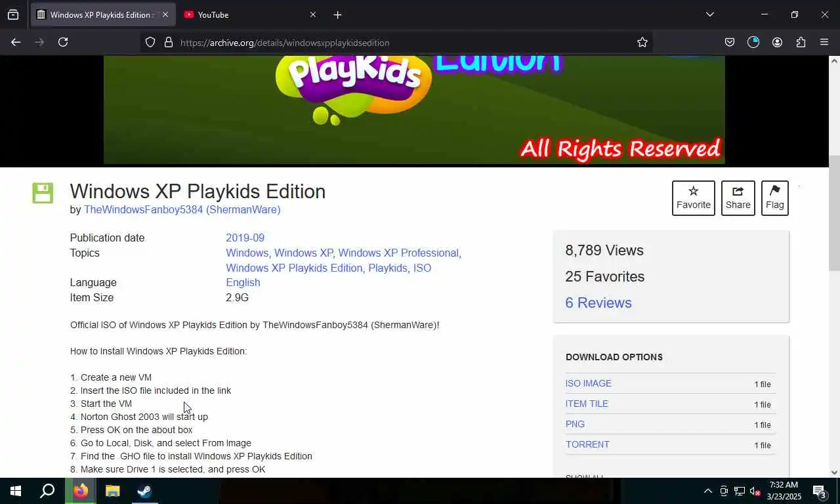Open the muted volume tray icon
Viewport: 840px width, 504px height.
pyautogui.click(x=755, y=491)
